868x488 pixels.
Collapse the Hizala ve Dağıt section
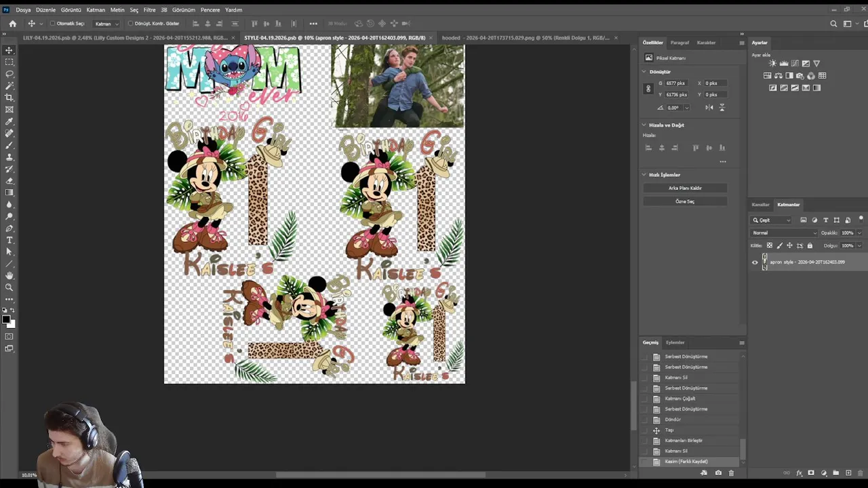644,125
